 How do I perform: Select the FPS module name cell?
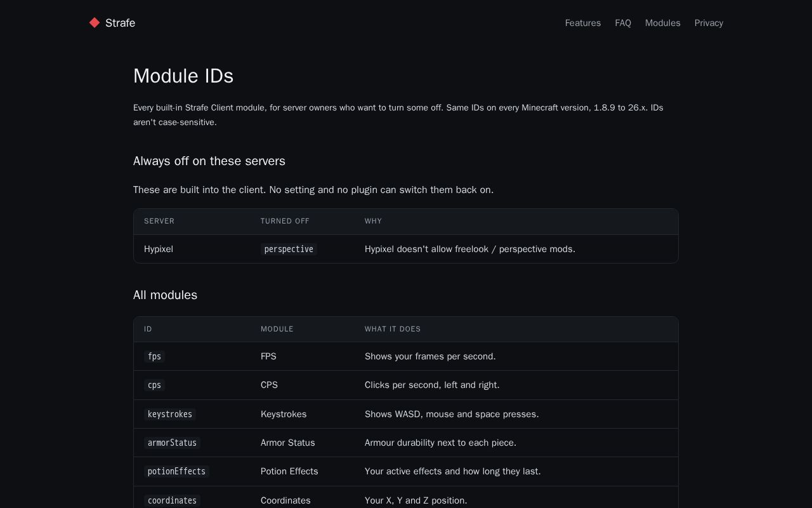[268, 356]
